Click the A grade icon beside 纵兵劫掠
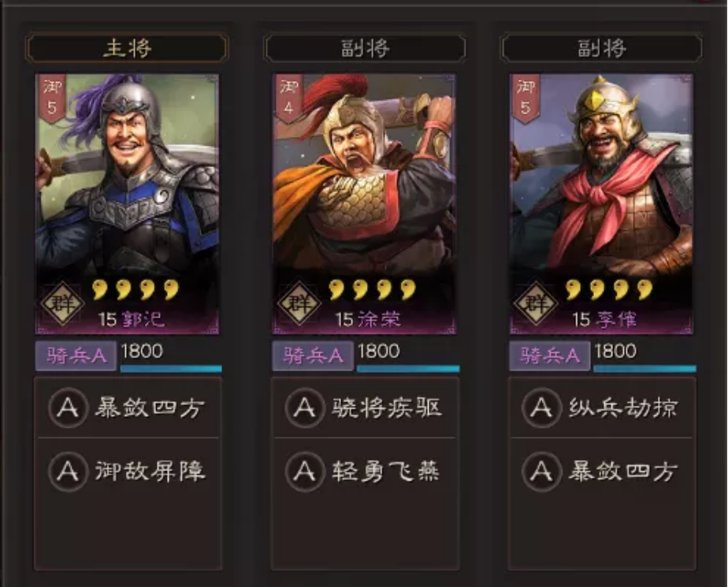The width and height of the screenshot is (728, 587). click(542, 407)
